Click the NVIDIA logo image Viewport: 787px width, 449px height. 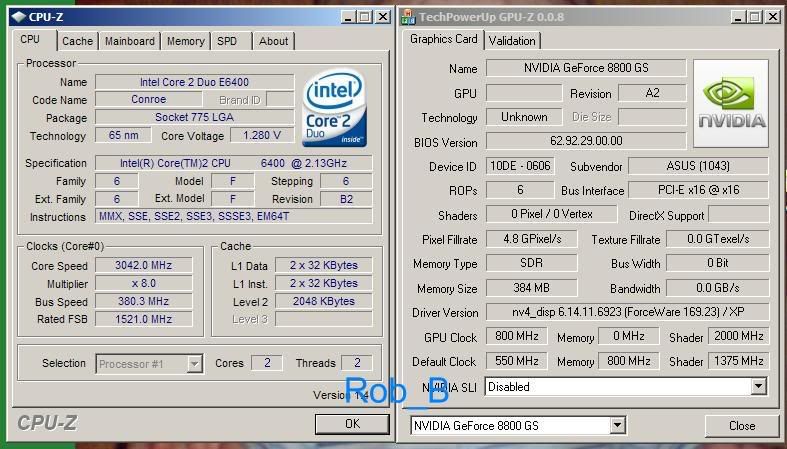click(x=731, y=104)
